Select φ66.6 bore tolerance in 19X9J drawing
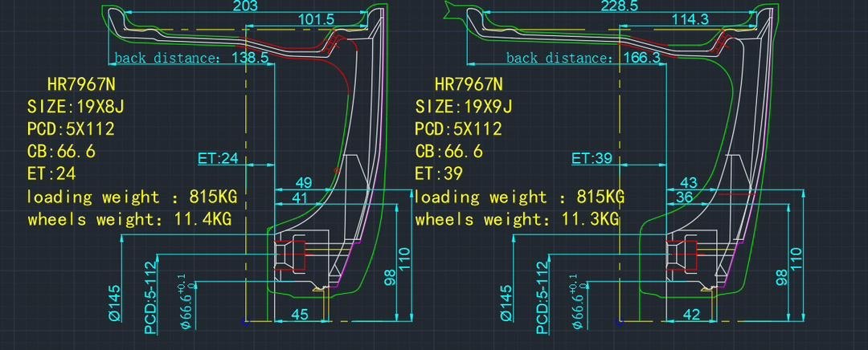This screenshot has width=868, height=350. tap(577, 301)
